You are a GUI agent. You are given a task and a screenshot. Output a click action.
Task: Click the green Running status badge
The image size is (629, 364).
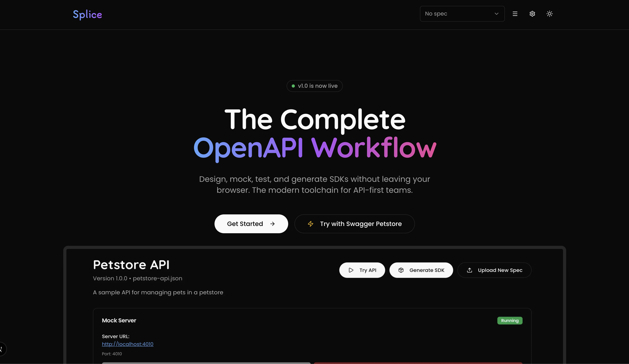pyautogui.click(x=510, y=321)
